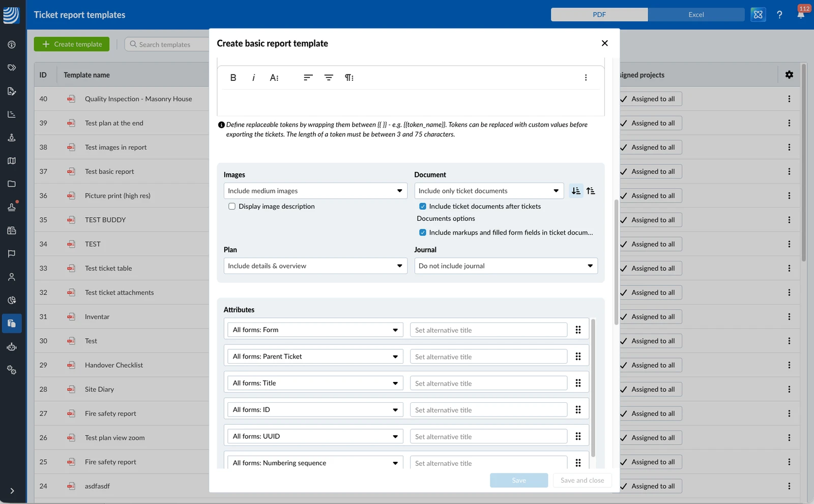Open row menu for Site Diary template

(789, 390)
